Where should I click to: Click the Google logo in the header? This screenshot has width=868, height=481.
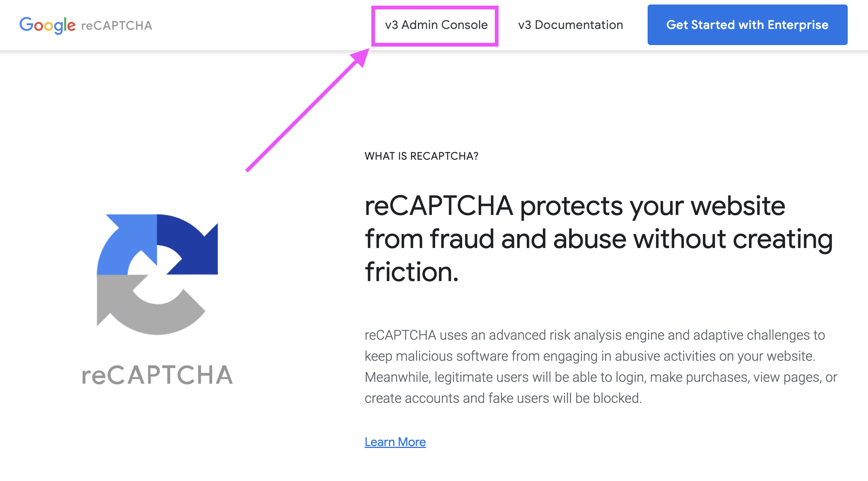tap(48, 25)
